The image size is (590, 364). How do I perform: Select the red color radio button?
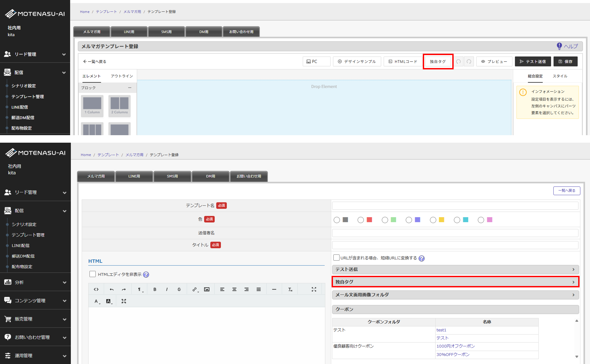(361, 220)
